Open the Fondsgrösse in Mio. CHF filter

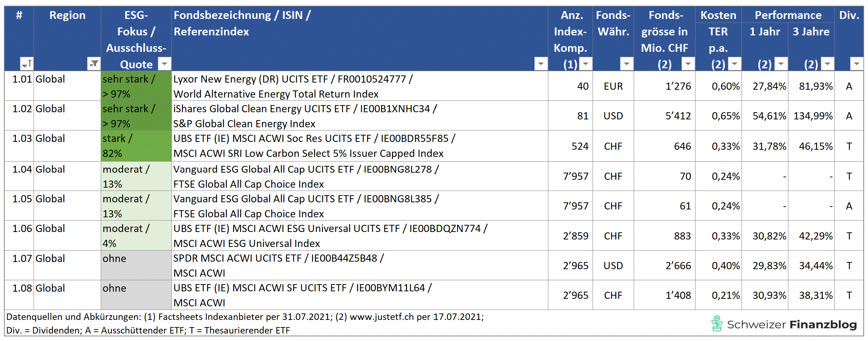point(688,64)
